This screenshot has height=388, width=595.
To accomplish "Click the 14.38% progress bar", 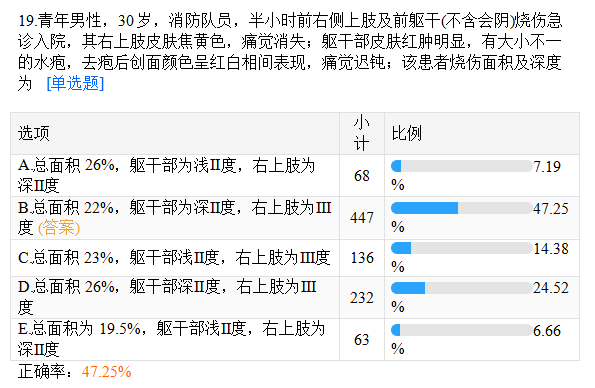I will [462, 248].
